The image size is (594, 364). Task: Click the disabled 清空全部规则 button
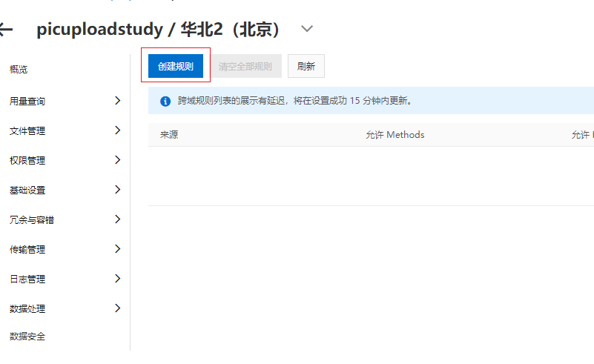pos(245,66)
